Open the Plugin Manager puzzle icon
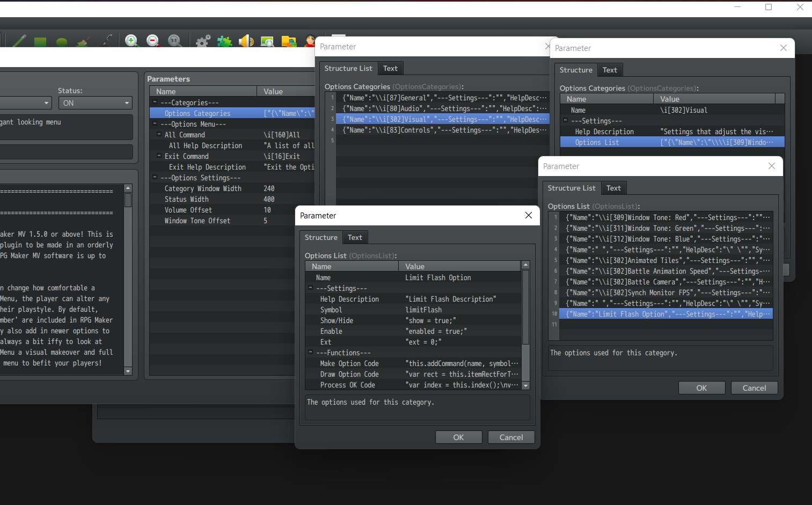 [x=224, y=41]
